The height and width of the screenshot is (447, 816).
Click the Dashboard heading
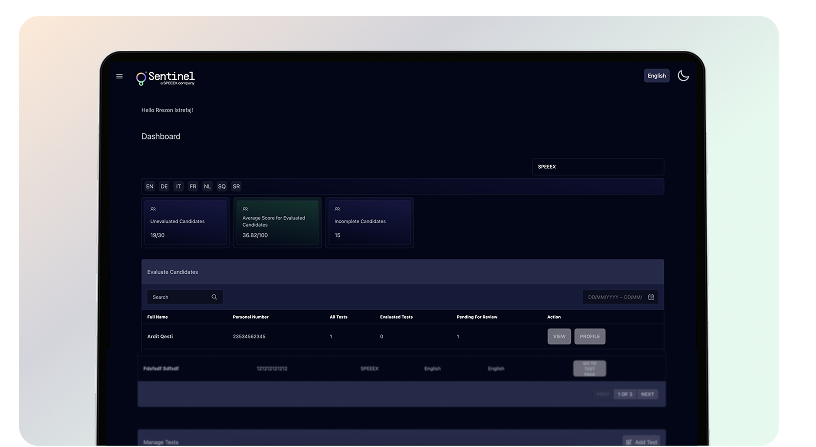click(161, 136)
